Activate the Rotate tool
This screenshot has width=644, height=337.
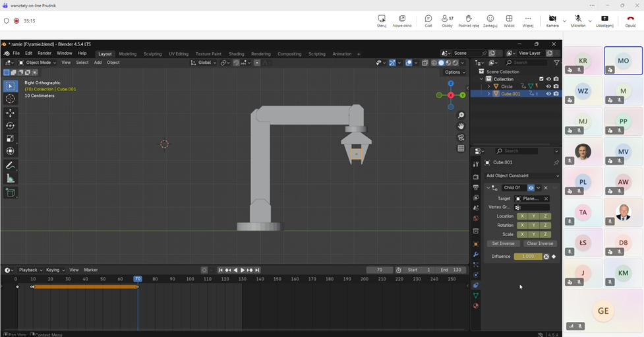(11, 125)
